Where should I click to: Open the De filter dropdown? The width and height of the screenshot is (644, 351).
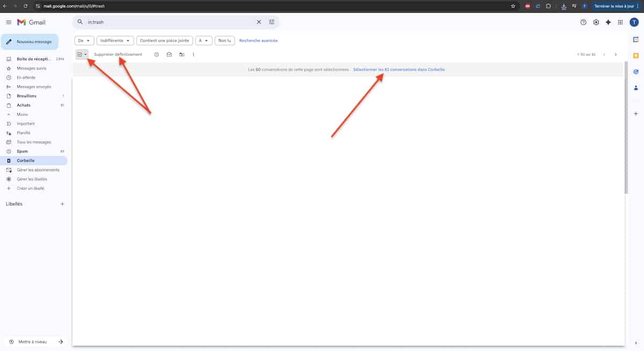point(84,40)
